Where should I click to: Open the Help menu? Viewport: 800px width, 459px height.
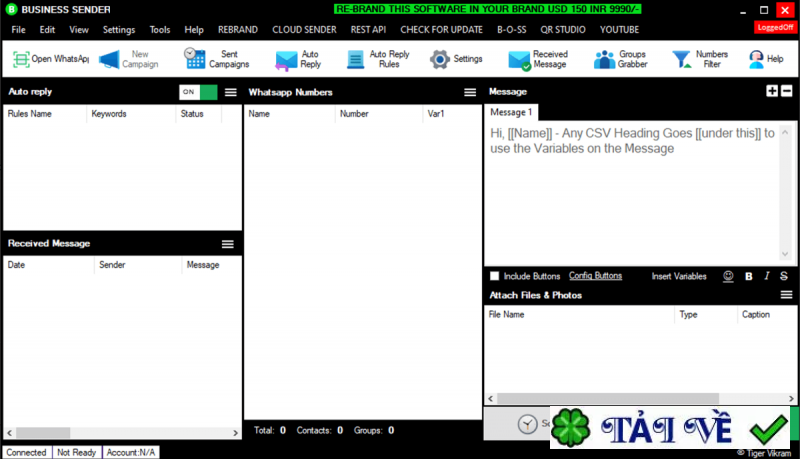pyautogui.click(x=194, y=30)
